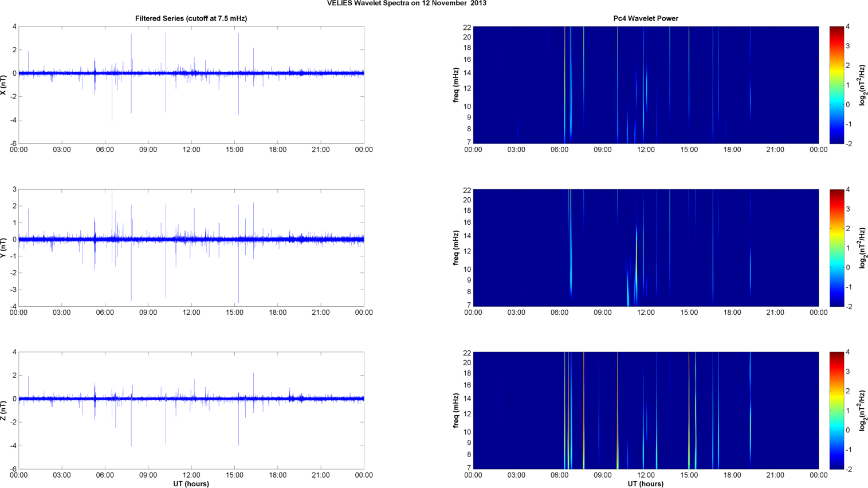The width and height of the screenshot is (868, 488).
Task: Click the 06:00 tick under the bottom wavelet plot
Action: tap(559, 475)
